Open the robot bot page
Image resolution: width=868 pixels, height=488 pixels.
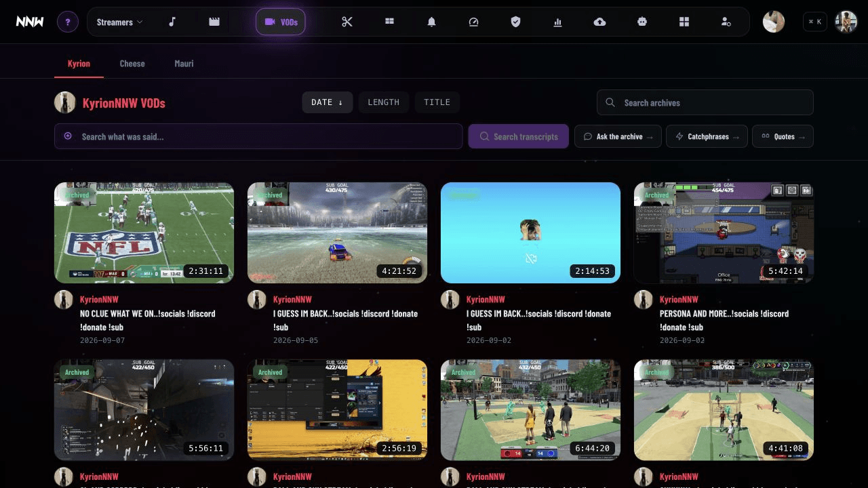[x=642, y=22]
